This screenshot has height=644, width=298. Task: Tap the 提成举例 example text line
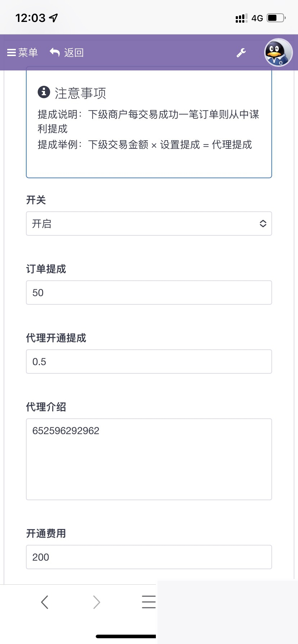click(144, 145)
